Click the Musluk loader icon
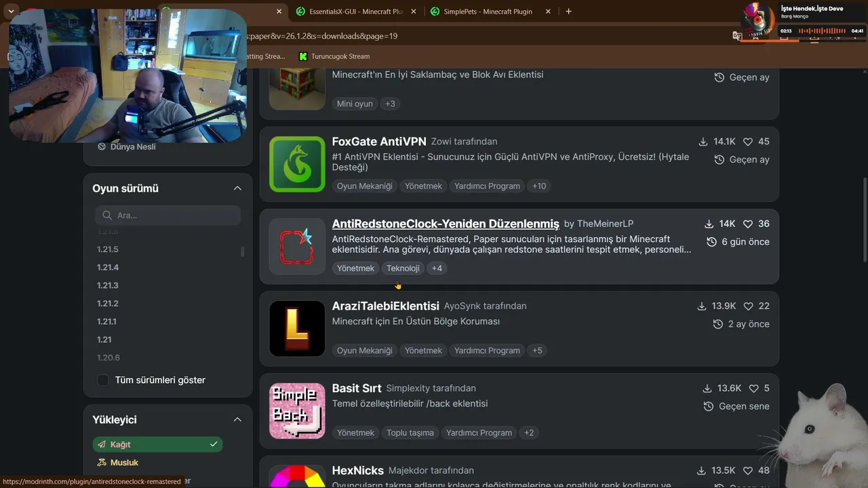The height and width of the screenshot is (488, 868). 102,462
